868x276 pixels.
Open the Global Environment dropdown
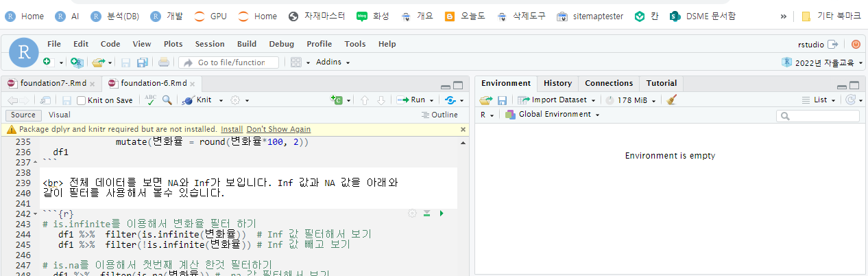point(553,115)
